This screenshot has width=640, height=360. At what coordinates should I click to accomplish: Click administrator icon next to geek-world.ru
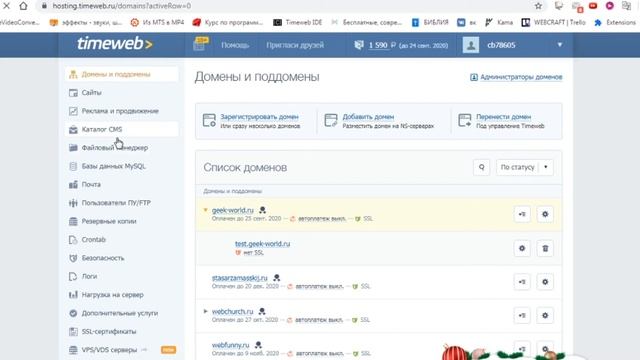coord(262,210)
